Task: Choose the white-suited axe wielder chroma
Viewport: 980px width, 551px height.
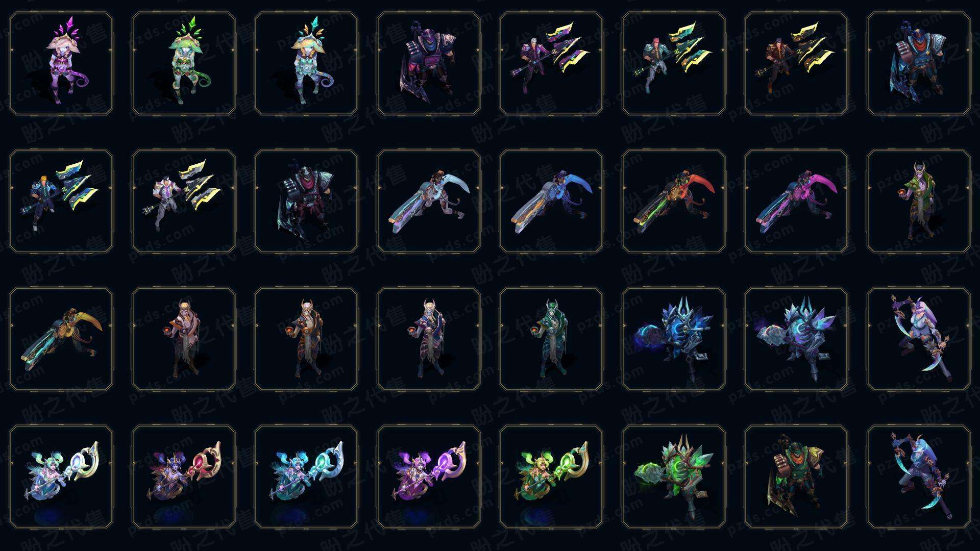Action: 184,201
